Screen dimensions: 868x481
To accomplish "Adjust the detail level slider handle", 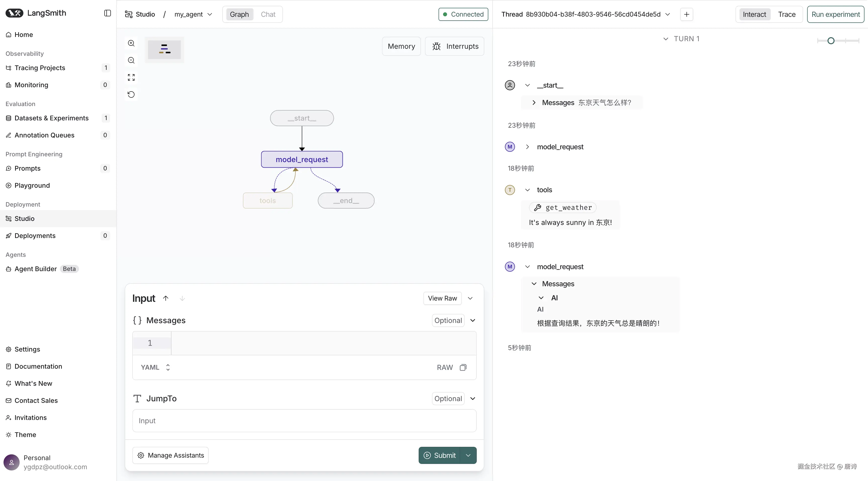I will 831,41.
